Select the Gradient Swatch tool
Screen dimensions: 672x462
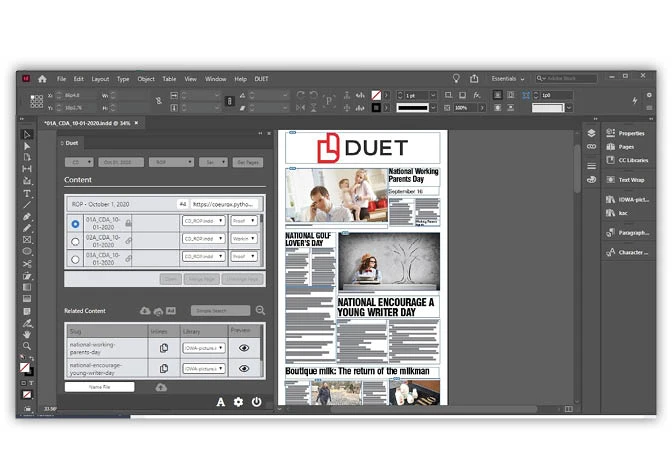(x=27, y=287)
